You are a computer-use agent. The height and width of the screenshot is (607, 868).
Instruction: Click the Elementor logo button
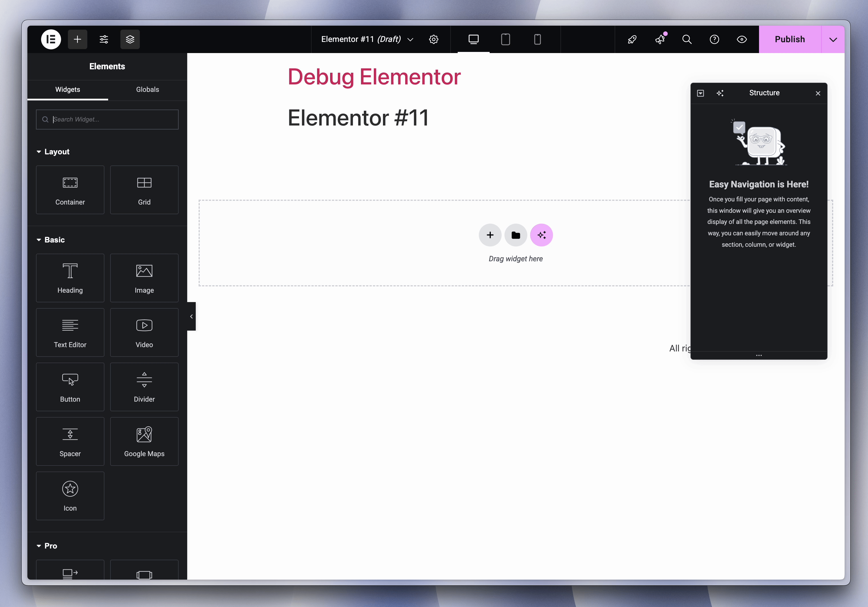51,39
